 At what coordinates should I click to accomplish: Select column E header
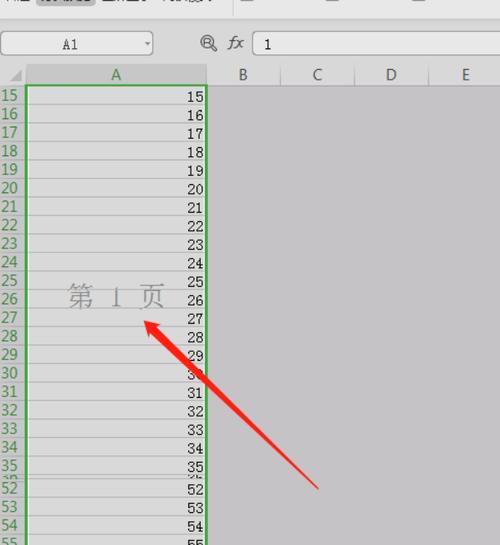tap(465, 75)
